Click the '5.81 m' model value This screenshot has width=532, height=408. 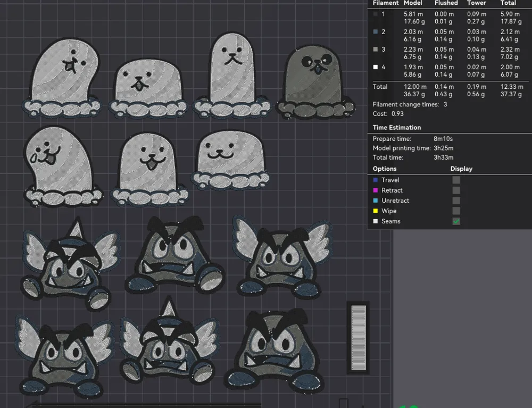413,14
